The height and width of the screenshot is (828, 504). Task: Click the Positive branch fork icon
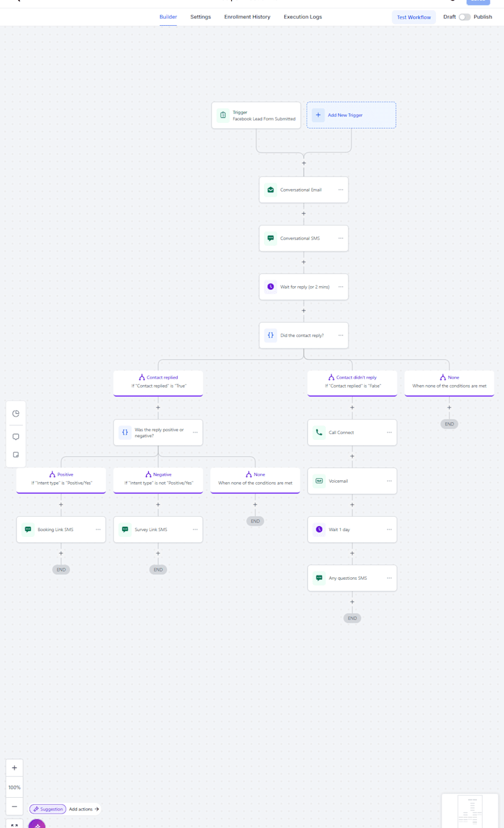(x=52, y=474)
